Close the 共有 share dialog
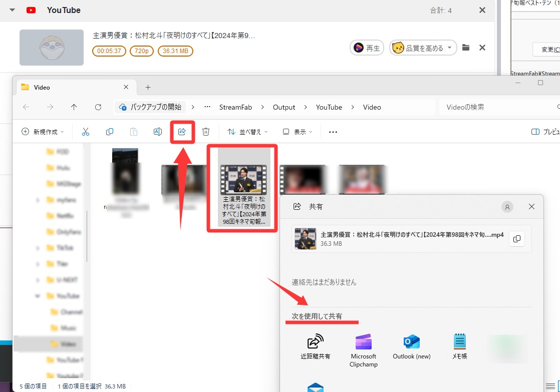The image size is (560, 392). [x=531, y=207]
